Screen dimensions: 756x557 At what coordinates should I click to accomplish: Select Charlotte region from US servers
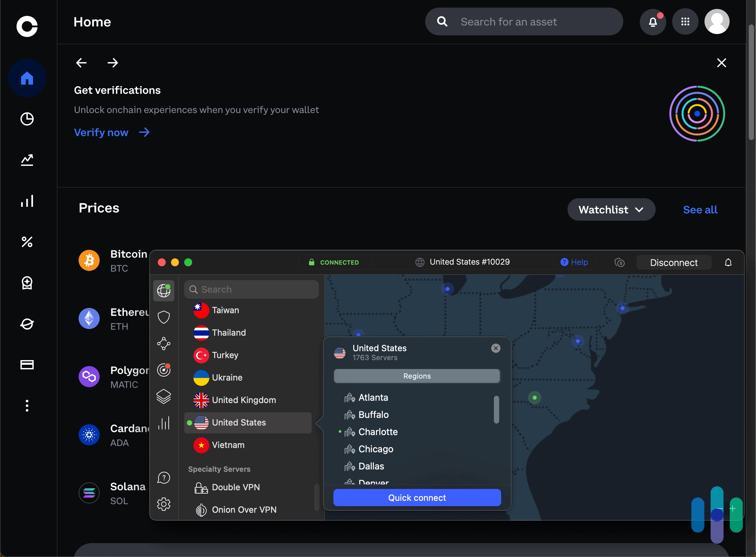click(378, 431)
